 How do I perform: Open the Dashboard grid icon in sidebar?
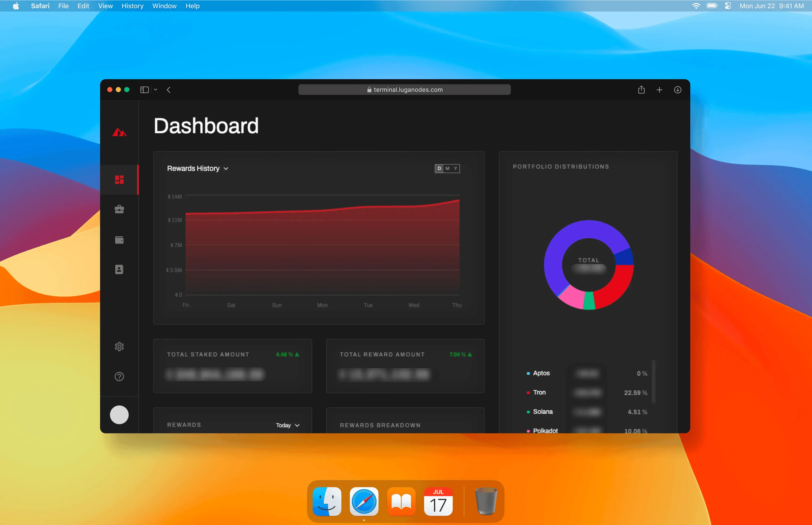119,180
